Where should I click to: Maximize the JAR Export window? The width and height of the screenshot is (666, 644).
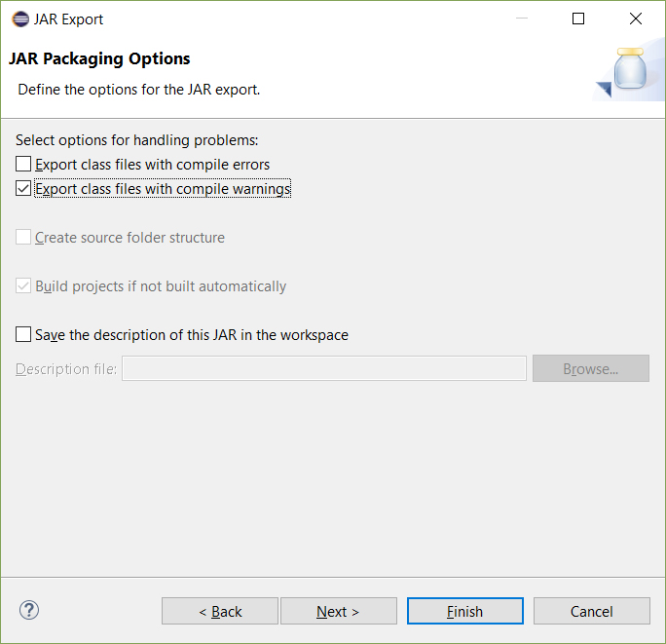578,19
